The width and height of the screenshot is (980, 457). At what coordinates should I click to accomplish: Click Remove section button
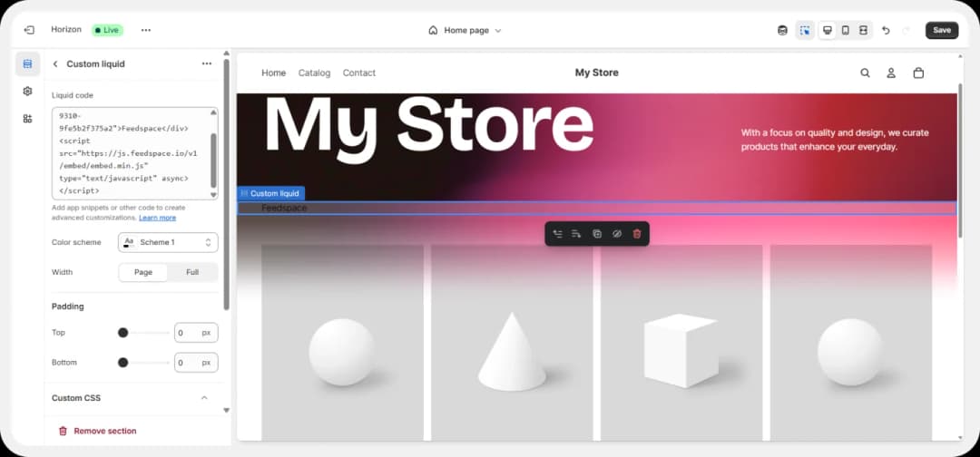(x=97, y=431)
